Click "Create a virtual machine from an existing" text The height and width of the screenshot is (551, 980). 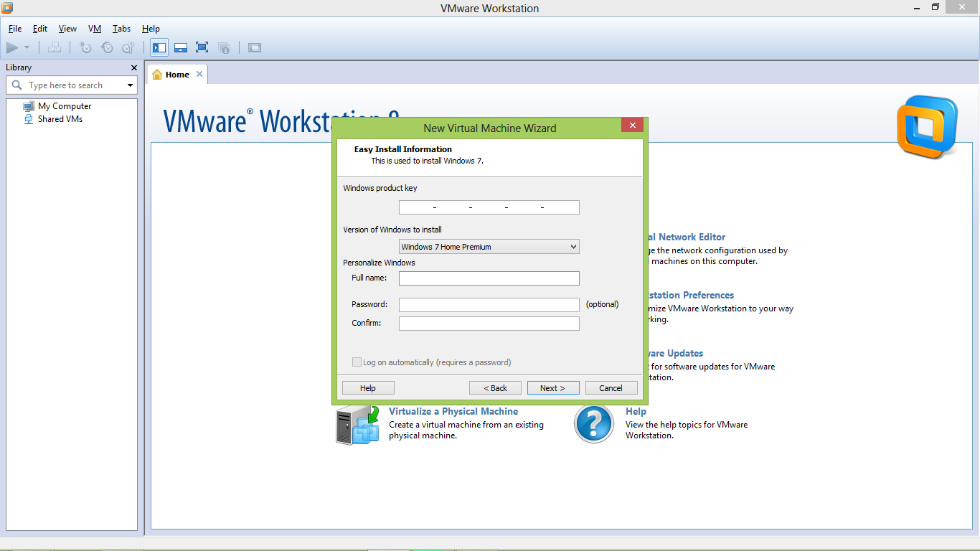pos(466,425)
